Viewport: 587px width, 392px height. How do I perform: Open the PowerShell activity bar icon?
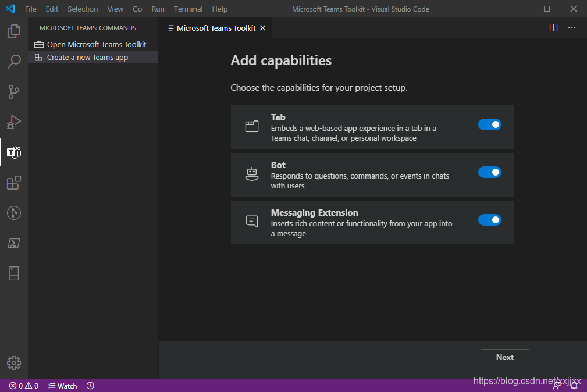(x=14, y=243)
